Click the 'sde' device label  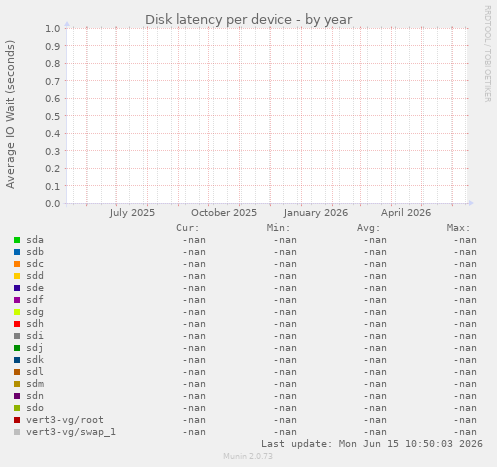click(x=35, y=288)
